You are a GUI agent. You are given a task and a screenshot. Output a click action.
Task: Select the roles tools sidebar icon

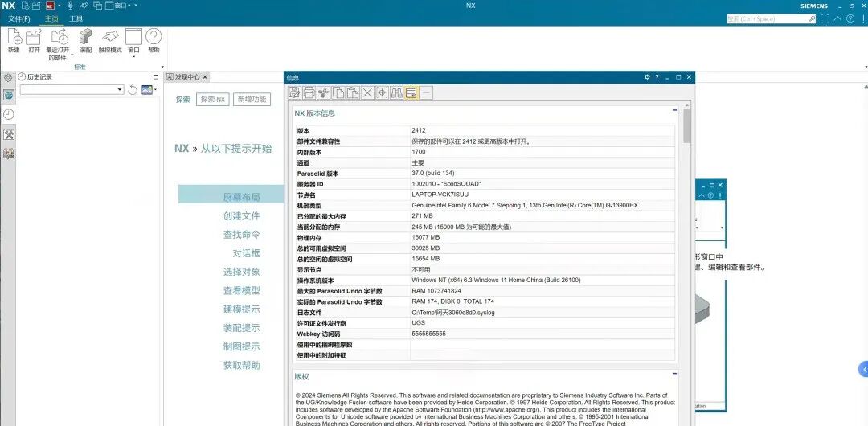tap(8, 134)
